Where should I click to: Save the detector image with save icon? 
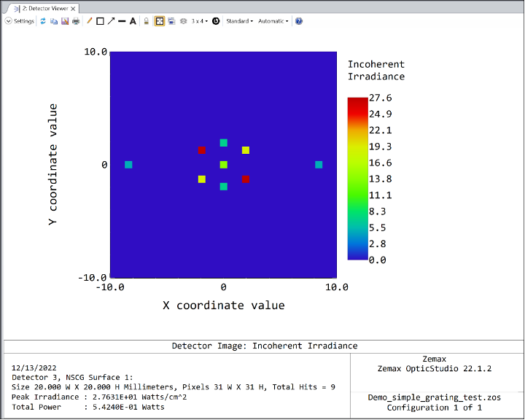coord(65,21)
